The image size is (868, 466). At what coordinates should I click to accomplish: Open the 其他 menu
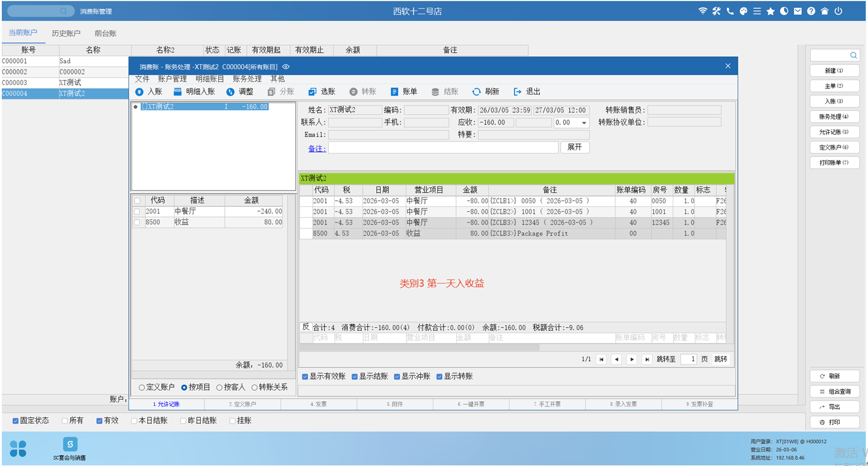point(278,79)
